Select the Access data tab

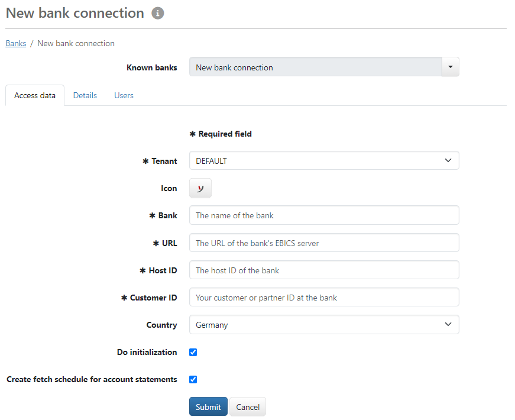point(35,95)
